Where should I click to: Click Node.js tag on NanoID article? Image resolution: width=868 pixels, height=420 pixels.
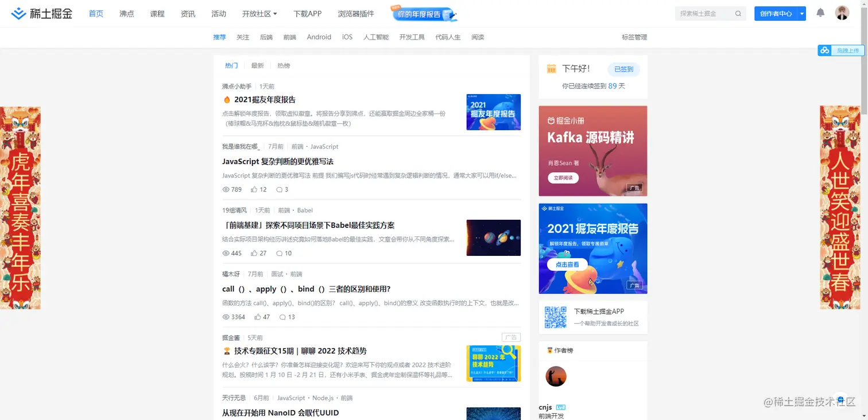point(323,398)
